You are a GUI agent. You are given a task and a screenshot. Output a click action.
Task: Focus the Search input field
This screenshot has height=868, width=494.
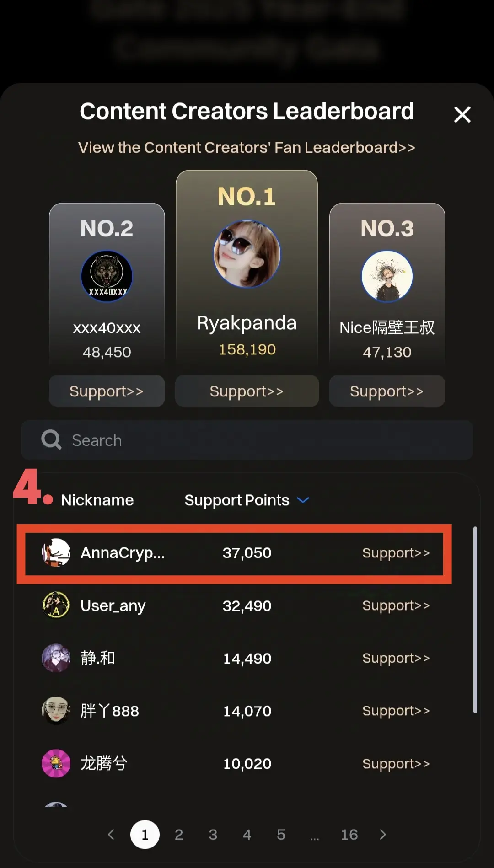247,440
